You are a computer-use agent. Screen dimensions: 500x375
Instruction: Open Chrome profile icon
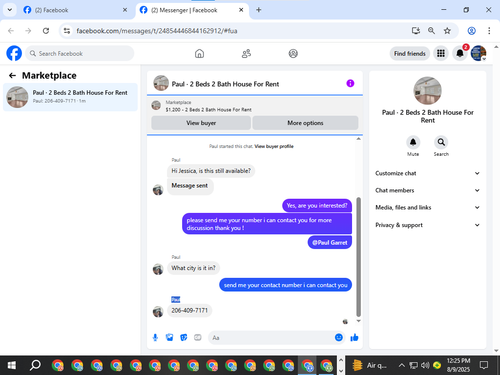click(471, 31)
